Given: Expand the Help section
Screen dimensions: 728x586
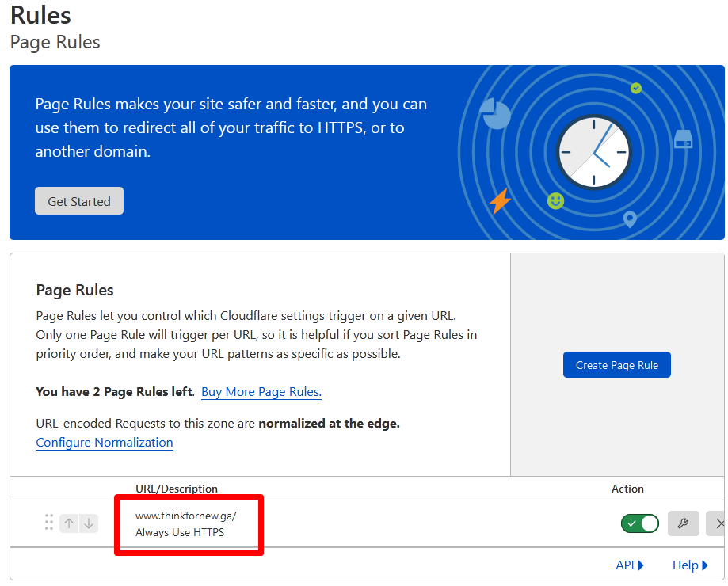Looking at the screenshot, I should tap(690, 565).
